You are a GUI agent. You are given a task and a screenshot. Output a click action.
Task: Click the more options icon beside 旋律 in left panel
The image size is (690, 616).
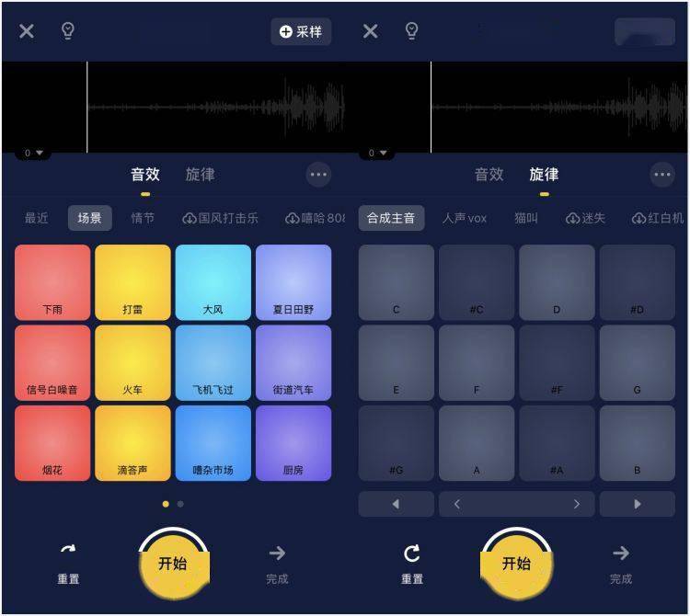coord(318,175)
